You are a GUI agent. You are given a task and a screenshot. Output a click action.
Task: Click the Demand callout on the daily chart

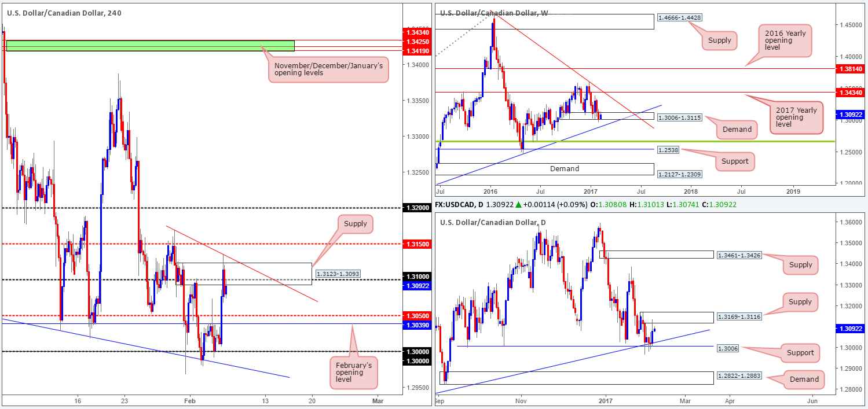pos(804,379)
